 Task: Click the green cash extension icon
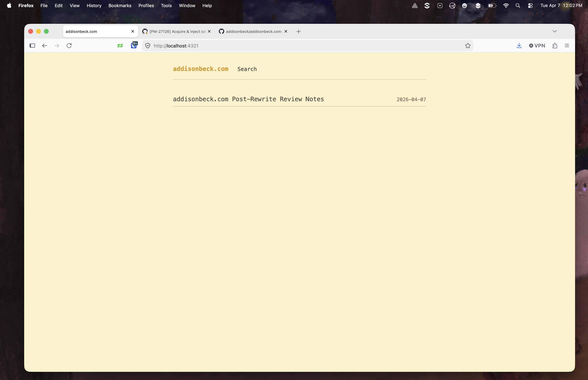[120, 46]
